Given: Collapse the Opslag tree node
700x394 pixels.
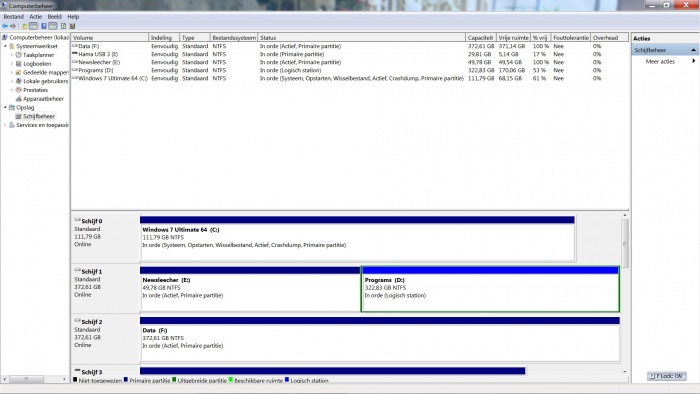Looking at the screenshot, I should pyautogui.click(x=5, y=107).
